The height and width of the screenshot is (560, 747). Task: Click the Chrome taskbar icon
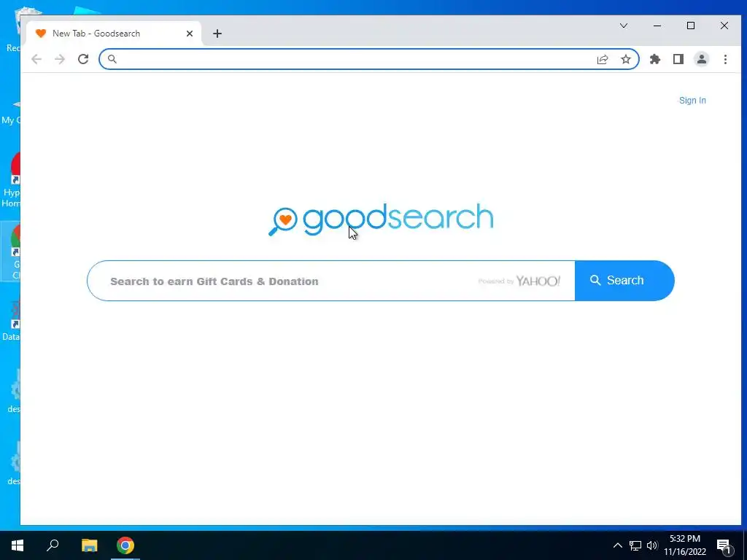coord(125,545)
